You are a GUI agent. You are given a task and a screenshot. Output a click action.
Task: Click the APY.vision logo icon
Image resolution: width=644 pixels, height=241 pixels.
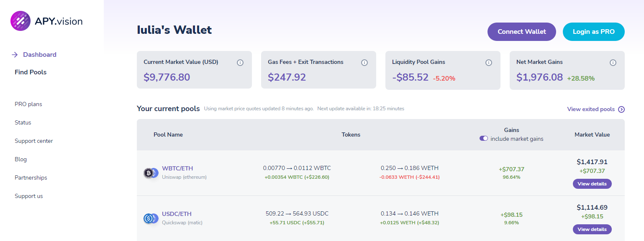[21, 21]
